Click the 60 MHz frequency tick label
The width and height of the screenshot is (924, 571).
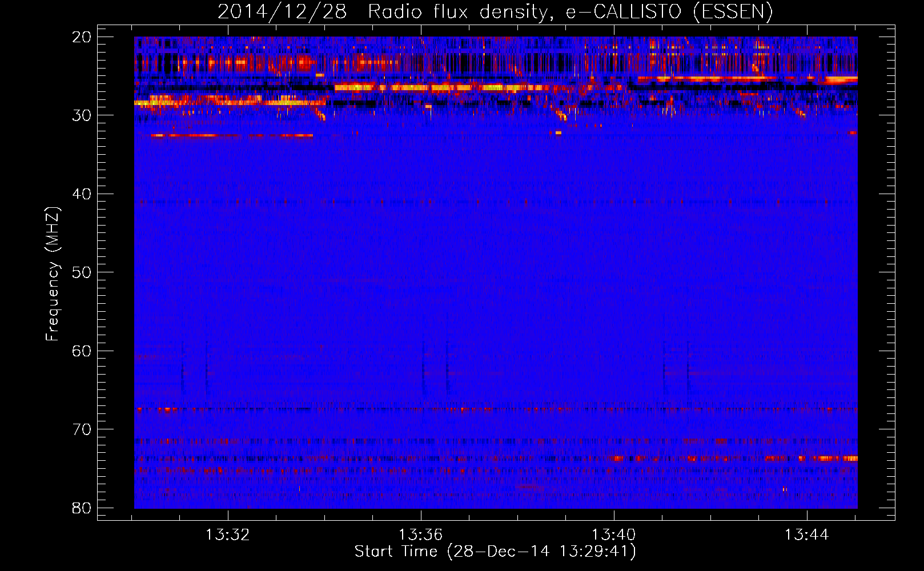[x=82, y=351]
